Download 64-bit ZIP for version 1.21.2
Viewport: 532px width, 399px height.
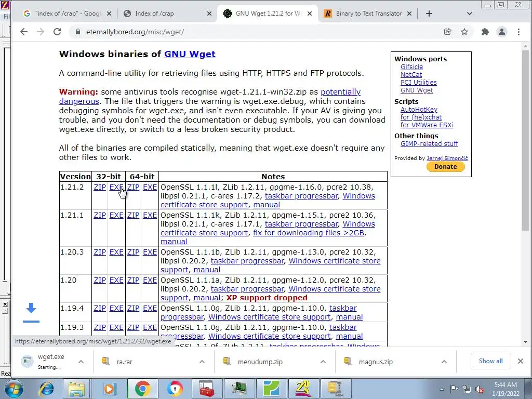(133, 187)
